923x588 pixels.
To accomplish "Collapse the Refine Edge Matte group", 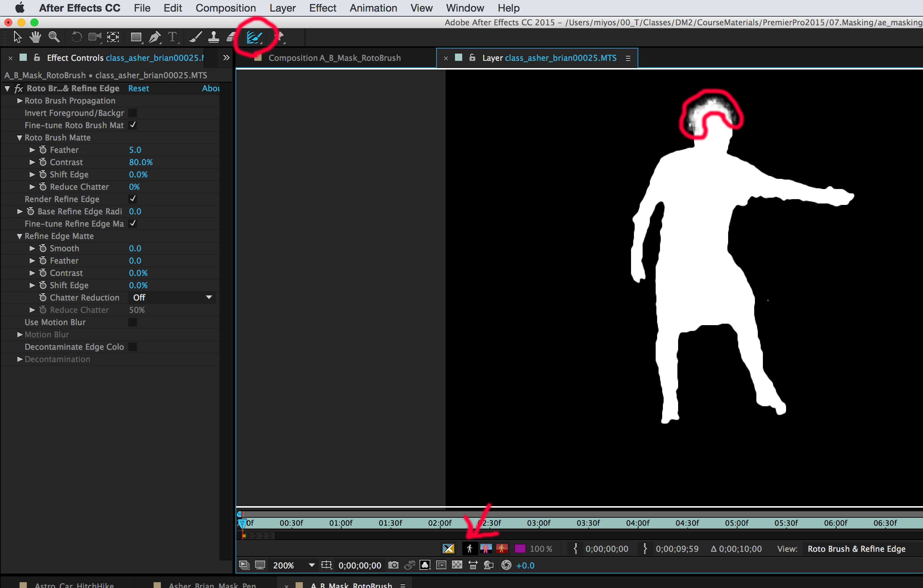I will tap(20, 236).
